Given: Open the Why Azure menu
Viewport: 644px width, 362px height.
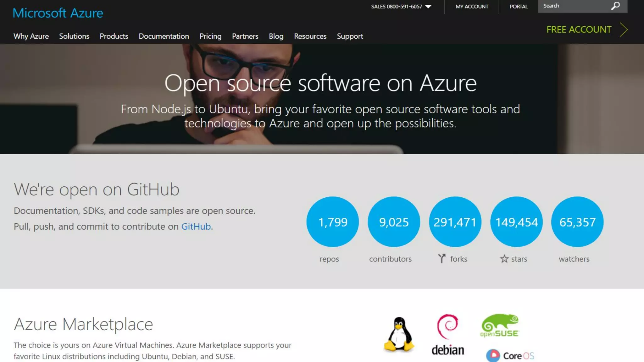Looking at the screenshot, I should pyautogui.click(x=31, y=36).
